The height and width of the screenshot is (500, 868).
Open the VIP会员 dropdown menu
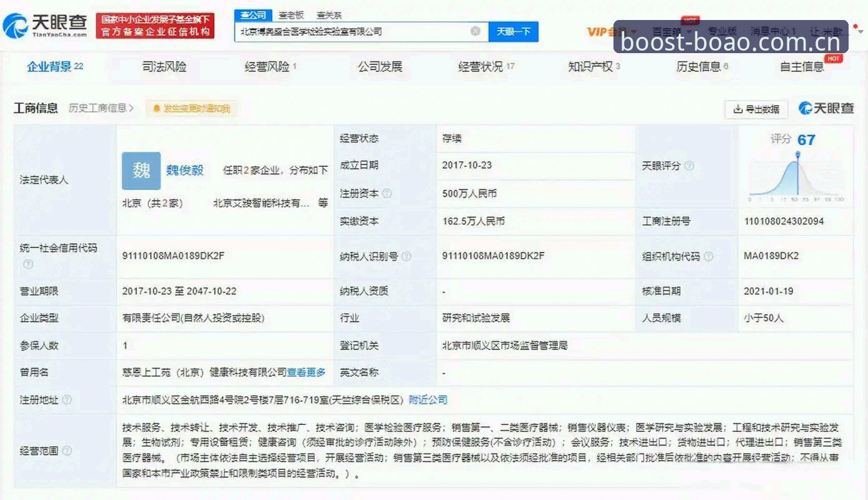pos(612,31)
